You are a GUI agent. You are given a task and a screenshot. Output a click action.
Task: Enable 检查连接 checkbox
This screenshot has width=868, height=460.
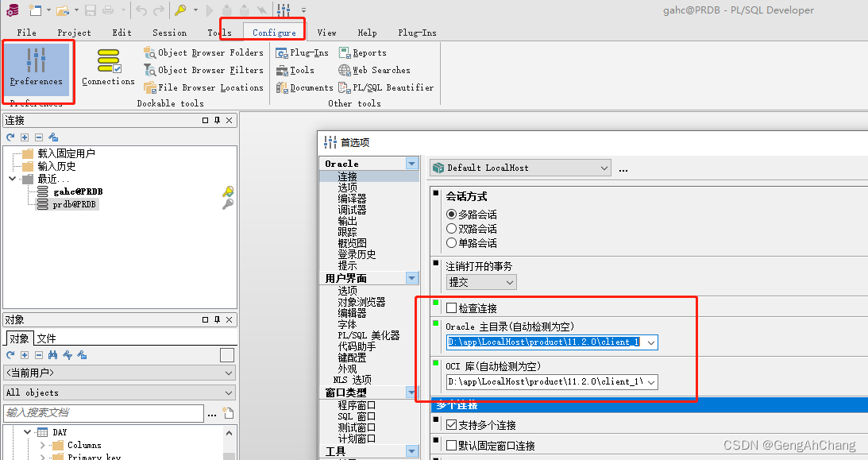(x=451, y=308)
